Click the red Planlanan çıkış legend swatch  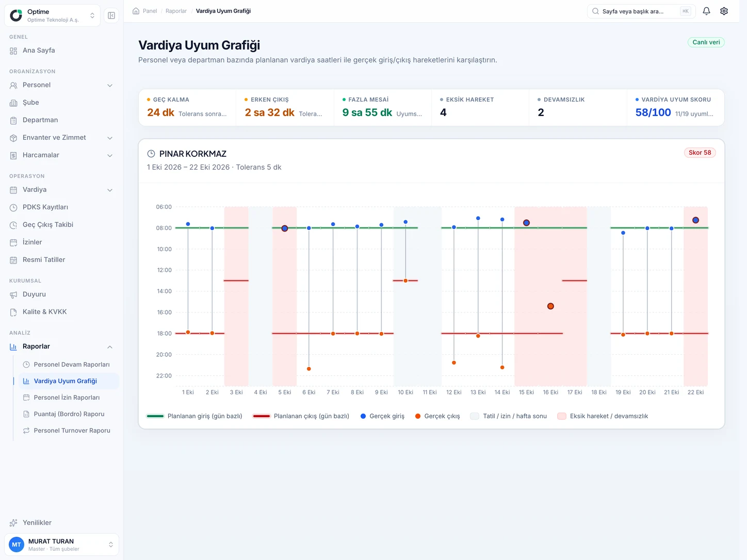(x=262, y=416)
